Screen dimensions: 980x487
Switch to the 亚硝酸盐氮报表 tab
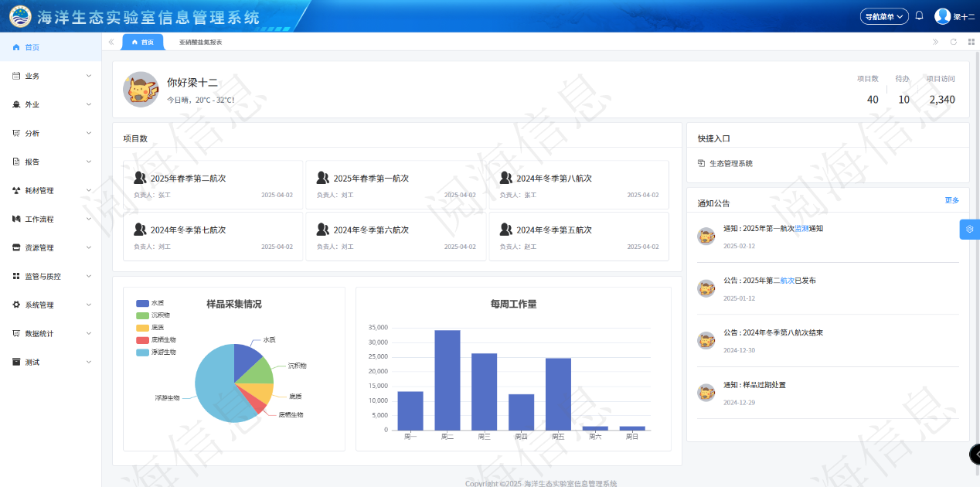(200, 43)
